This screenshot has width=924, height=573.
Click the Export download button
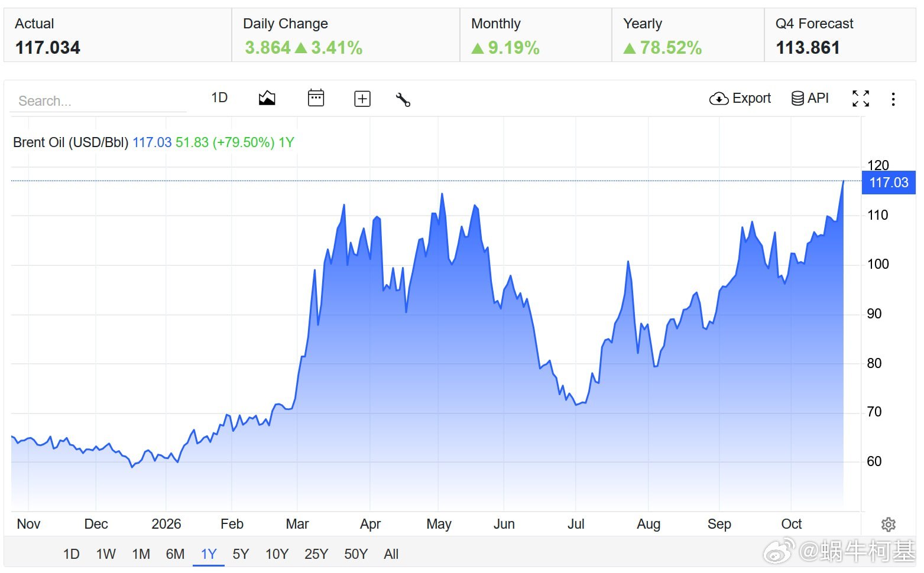coord(740,98)
